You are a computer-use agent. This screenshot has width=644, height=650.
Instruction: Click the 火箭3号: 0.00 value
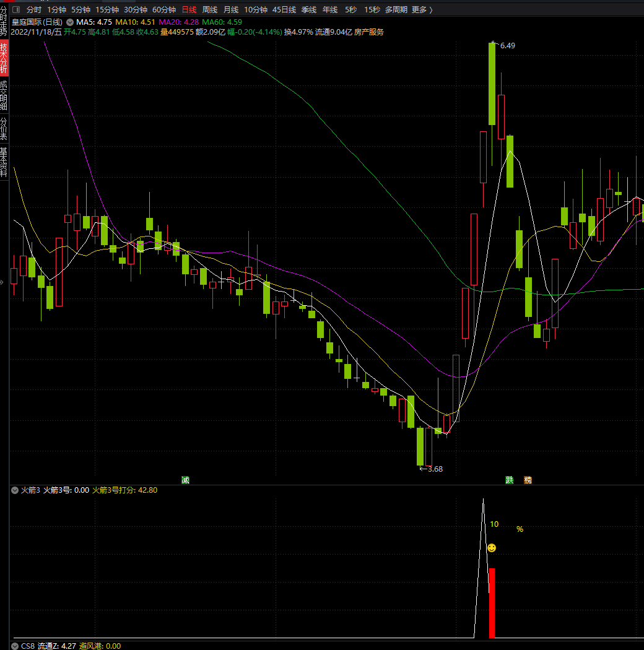tap(66, 490)
